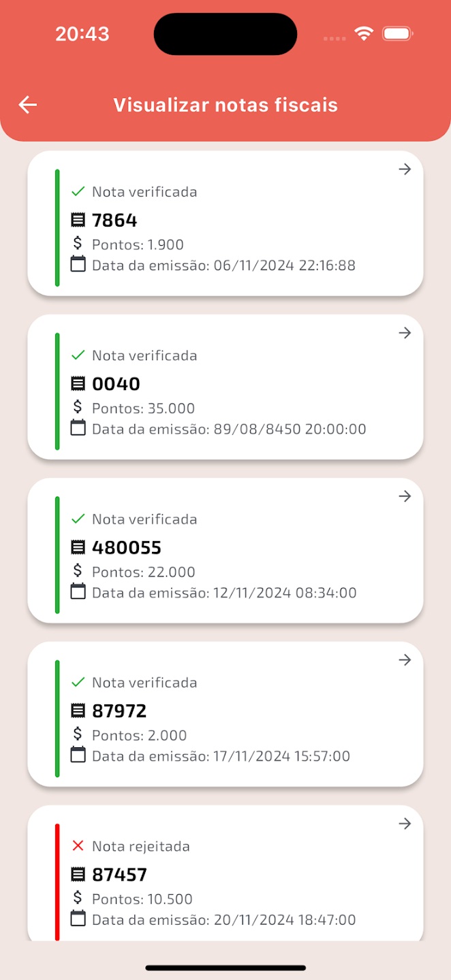
Task: Open details arrow on note 0040
Action: tap(405, 333)
